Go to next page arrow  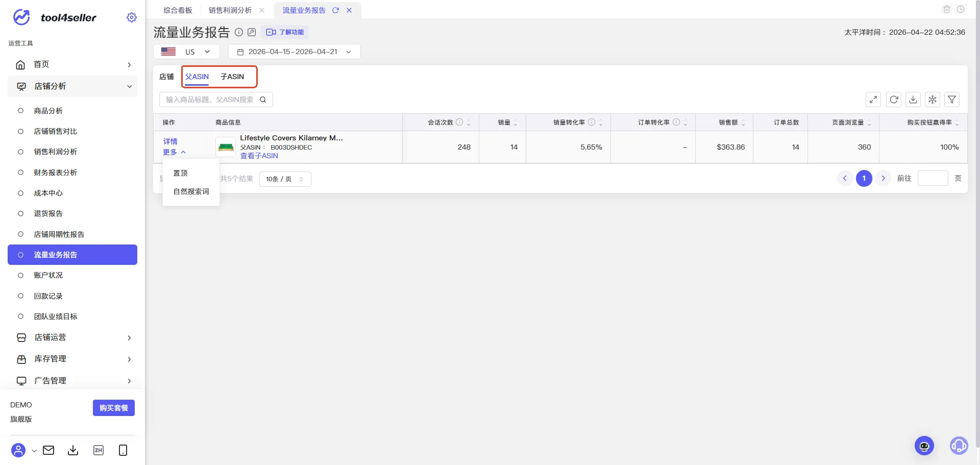(x=884, y=178)
